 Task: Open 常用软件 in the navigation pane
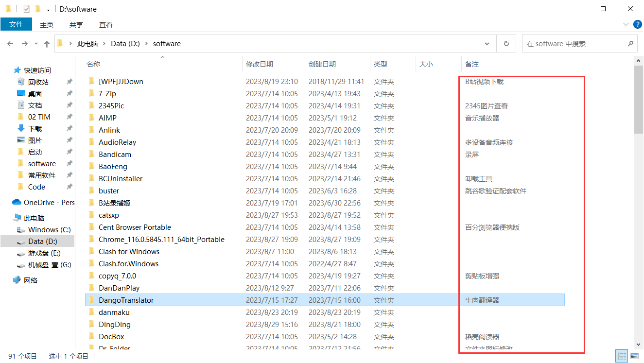tap(42, 175)
